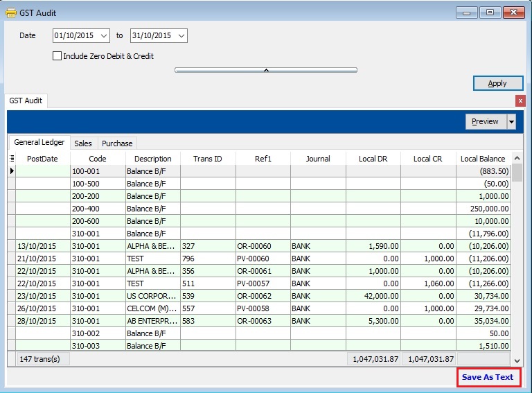Click Ref1 cell OR-00062
This screenshot has height=393, width=532.
pyautogui.click(x=263, y=296)
